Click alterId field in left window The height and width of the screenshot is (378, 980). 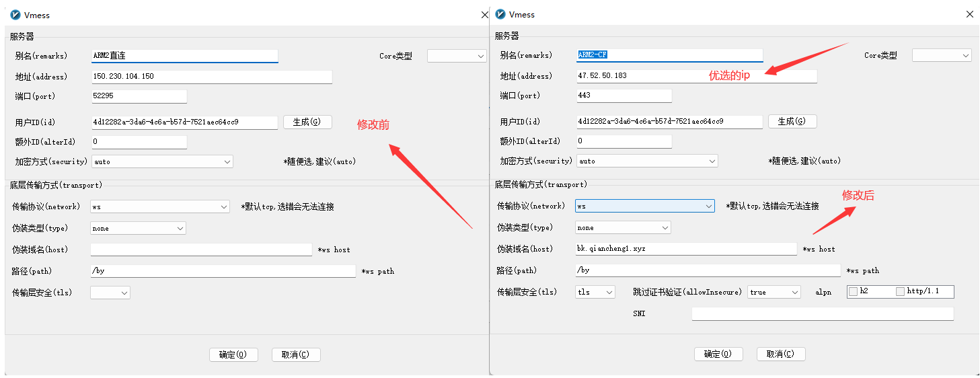pyautogui.click(x=139, y=142)
